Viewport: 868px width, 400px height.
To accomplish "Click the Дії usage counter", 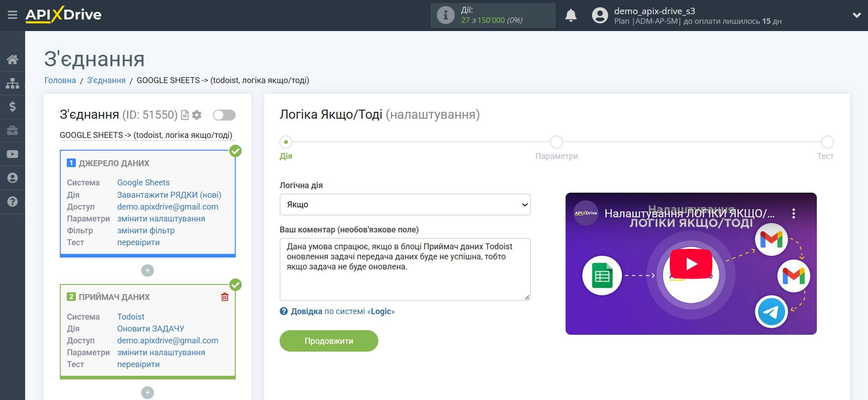I will (492, 15).
